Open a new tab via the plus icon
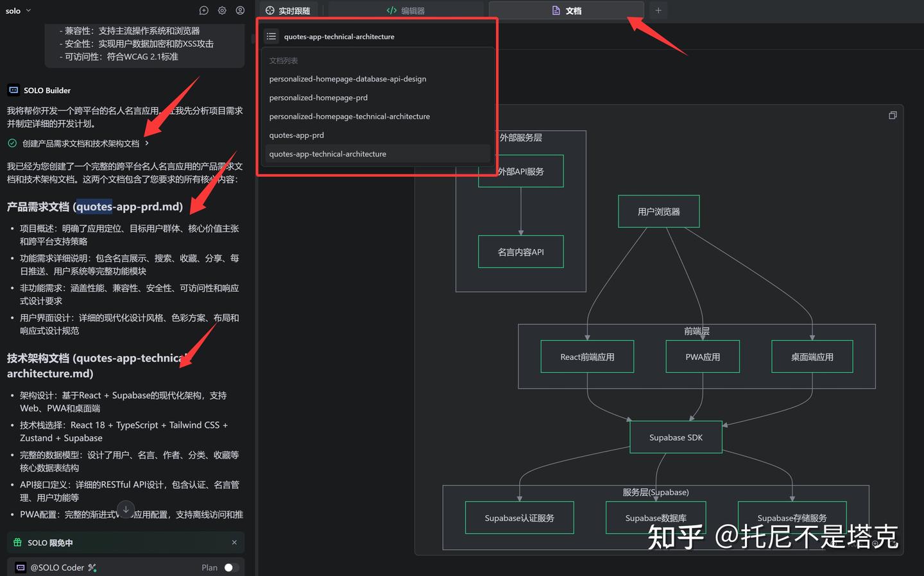The width and height of the screenshot is (924, 576). pyautogui.click(x=658, y=10)
